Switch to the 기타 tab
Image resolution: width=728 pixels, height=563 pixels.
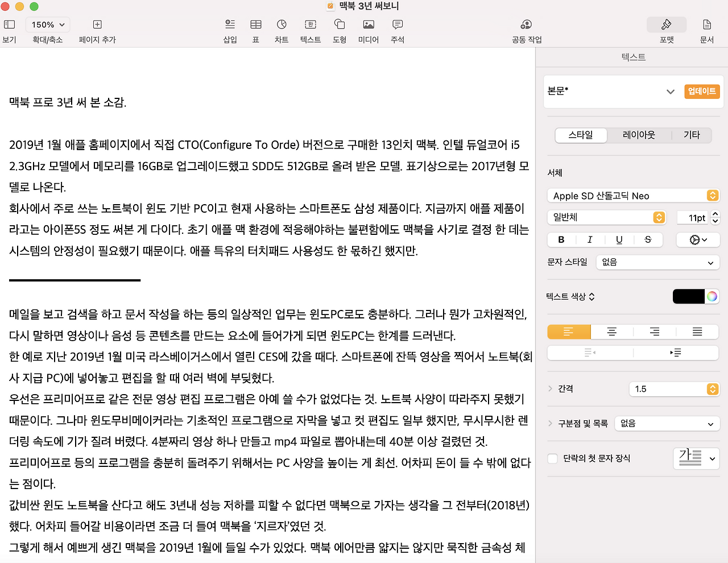tap(692, 135)
